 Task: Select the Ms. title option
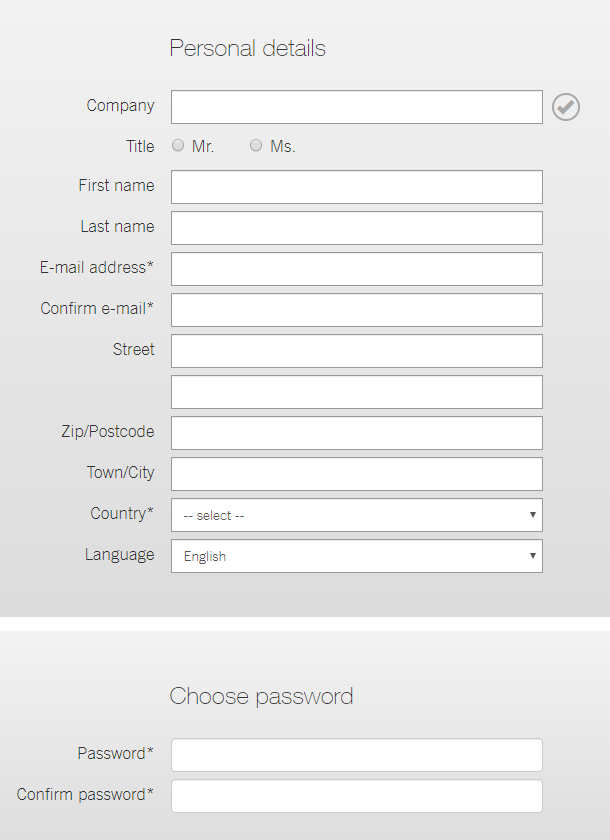pos(256,146)
